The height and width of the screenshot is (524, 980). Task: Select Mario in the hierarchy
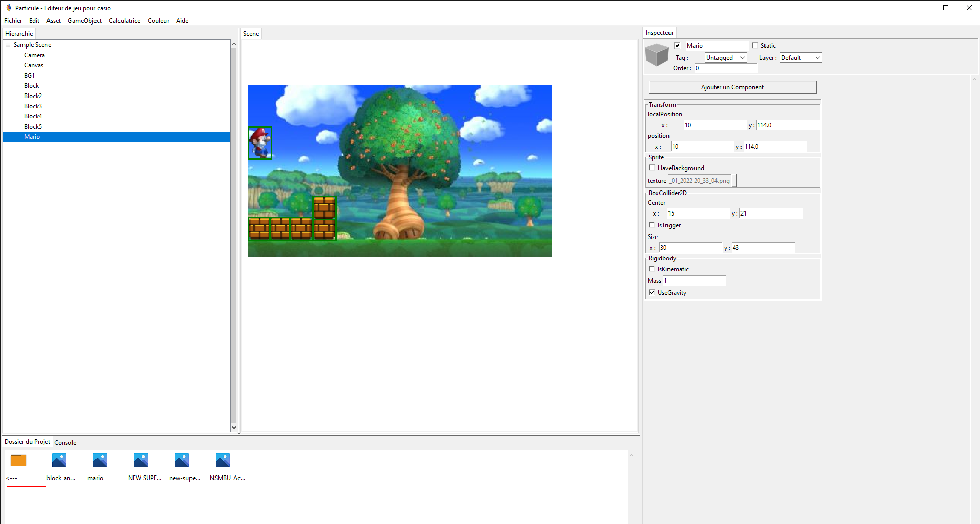coord(116,137)
